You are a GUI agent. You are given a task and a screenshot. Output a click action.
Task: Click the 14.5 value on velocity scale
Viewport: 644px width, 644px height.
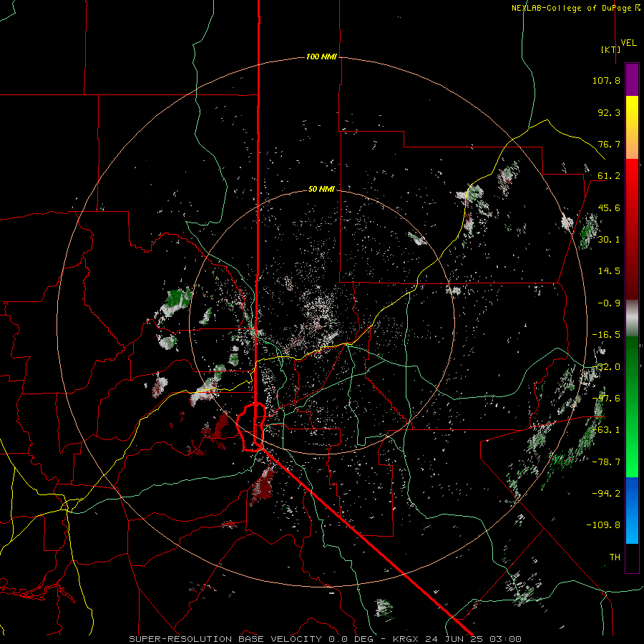tap(609, 271)
